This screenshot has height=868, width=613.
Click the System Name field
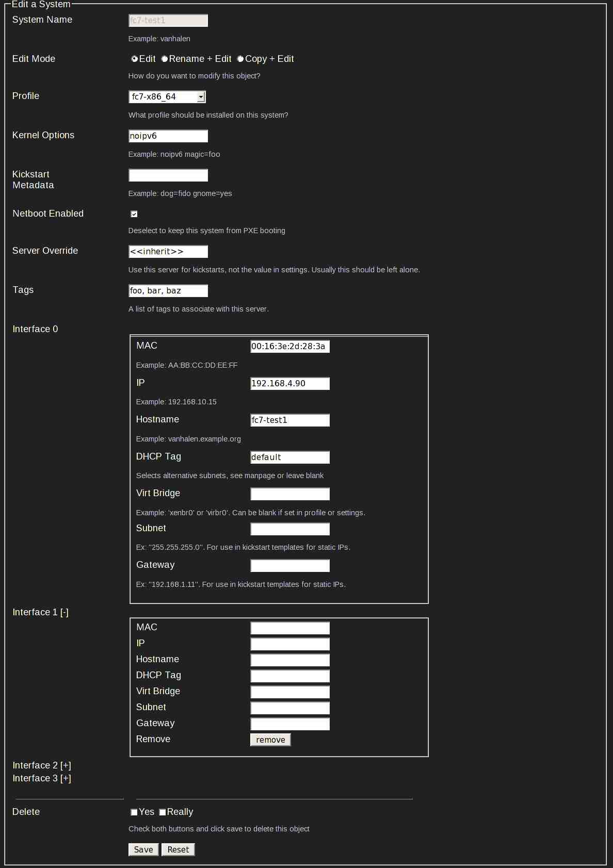click(168, 21)
